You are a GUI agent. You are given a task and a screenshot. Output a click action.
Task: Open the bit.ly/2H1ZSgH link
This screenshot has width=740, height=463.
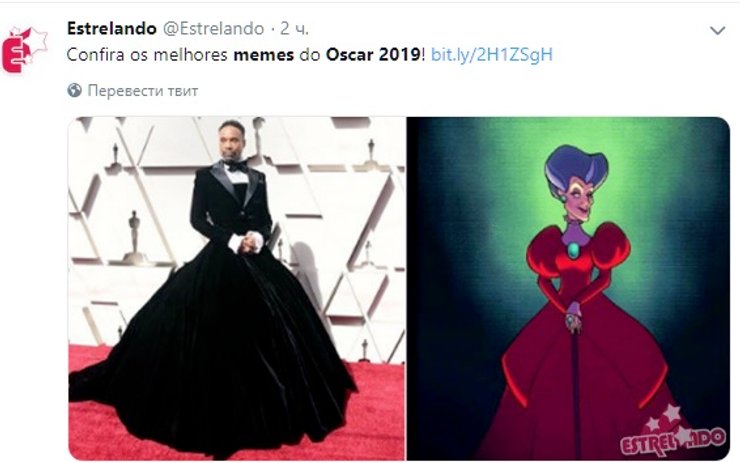pyautogui.click(x=491, y=54)
